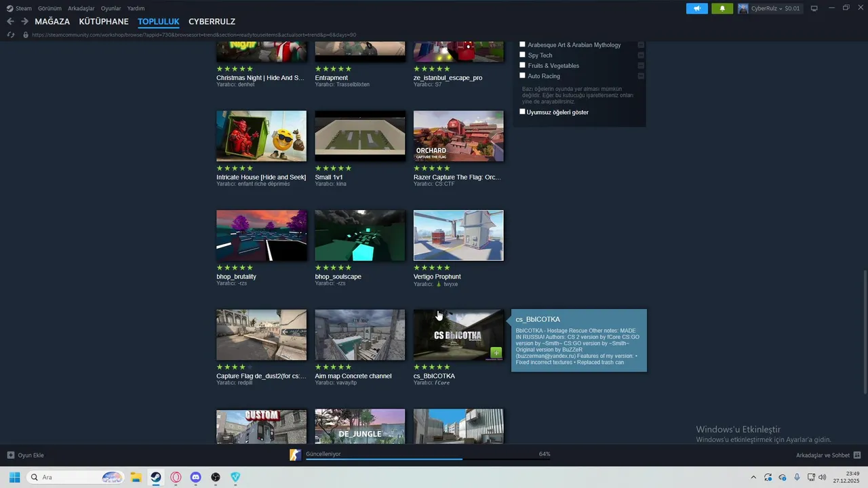This screenshot has width=868, height=488.
Task: Open the CYBERRULZ profile tab
Action: (212, 22)
